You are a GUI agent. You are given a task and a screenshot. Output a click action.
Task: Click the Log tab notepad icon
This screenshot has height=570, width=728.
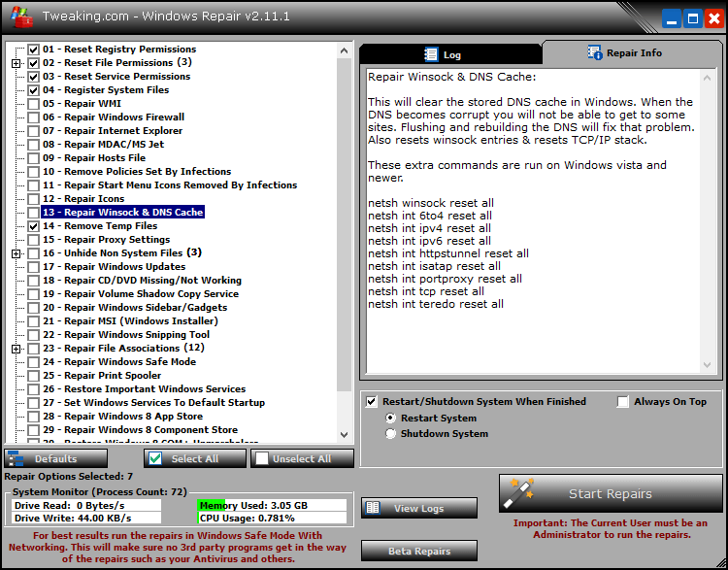pyautogui.click(x=431, y=54)
